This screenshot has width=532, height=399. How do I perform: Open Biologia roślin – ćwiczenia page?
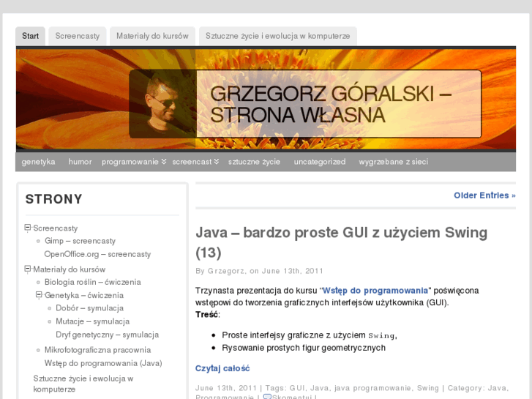93,282
